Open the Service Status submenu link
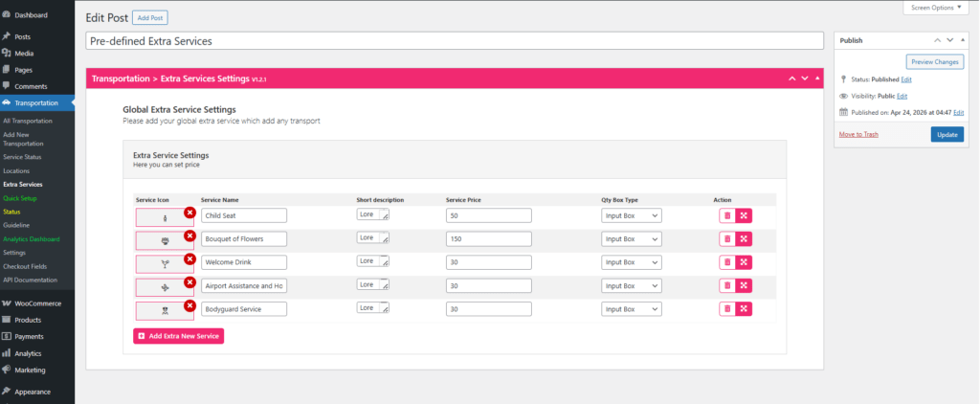The image size is (980, 404). point(22,157)
